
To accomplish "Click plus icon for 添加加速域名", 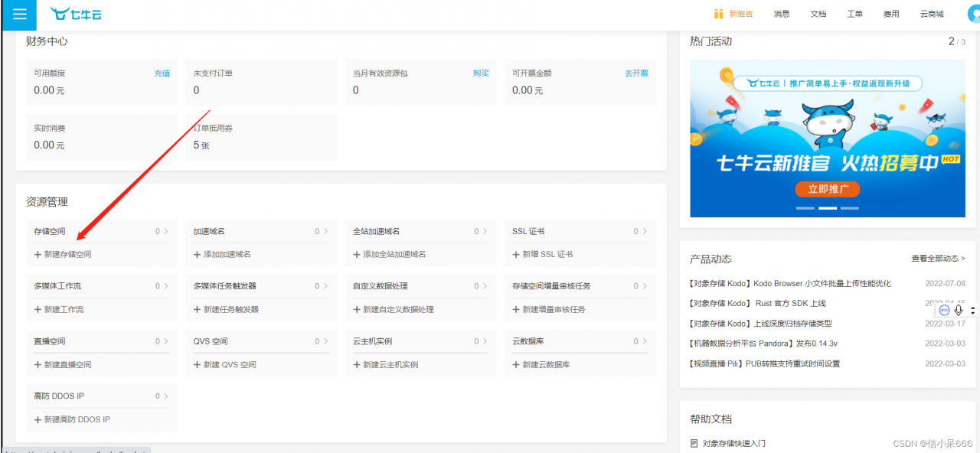I will [197, 254].
